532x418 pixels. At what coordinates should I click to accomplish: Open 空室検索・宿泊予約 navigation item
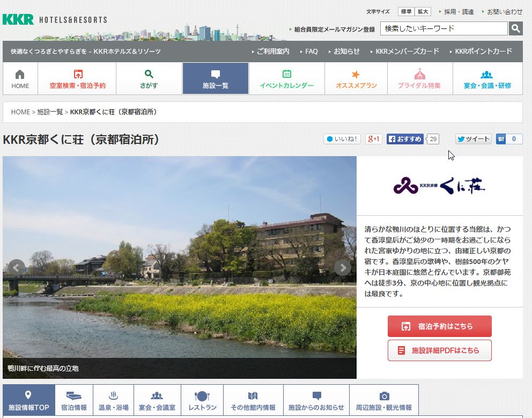pos(77,78)
